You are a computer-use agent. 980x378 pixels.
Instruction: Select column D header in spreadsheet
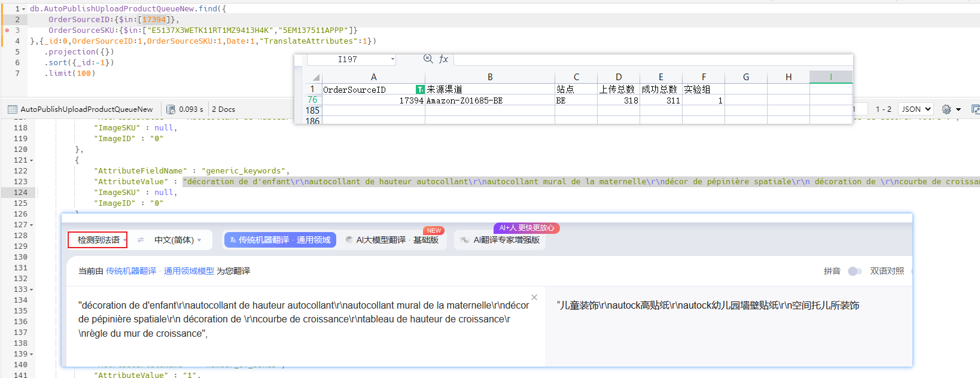pyautogui.click(x=619, y=77)
